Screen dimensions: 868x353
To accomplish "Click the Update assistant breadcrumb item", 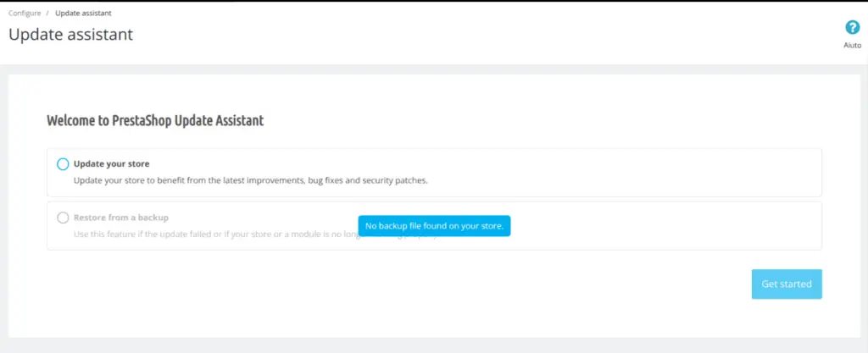I will (x=83, y=14).
